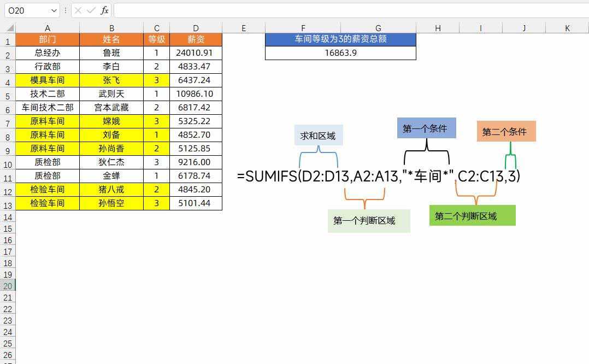Click the Cancel X icon in formula bar
589x364 pixels.
click(78, 10)
